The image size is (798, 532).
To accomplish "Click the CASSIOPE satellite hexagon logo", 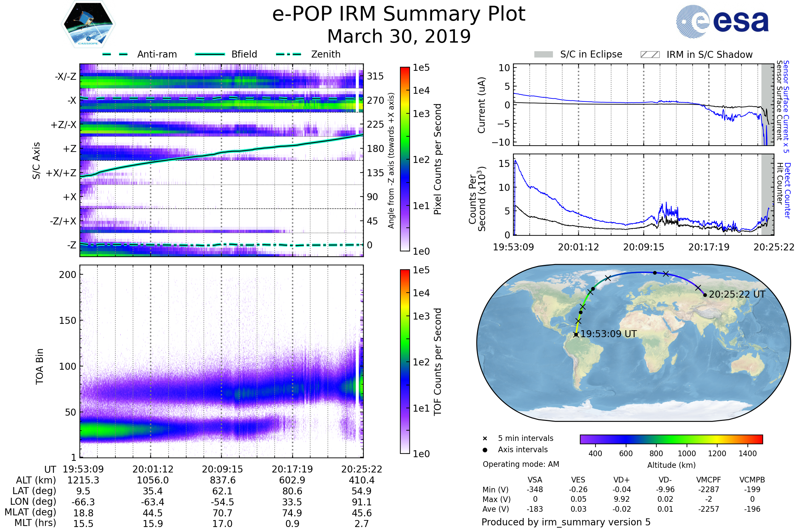I will coord(88,24).
